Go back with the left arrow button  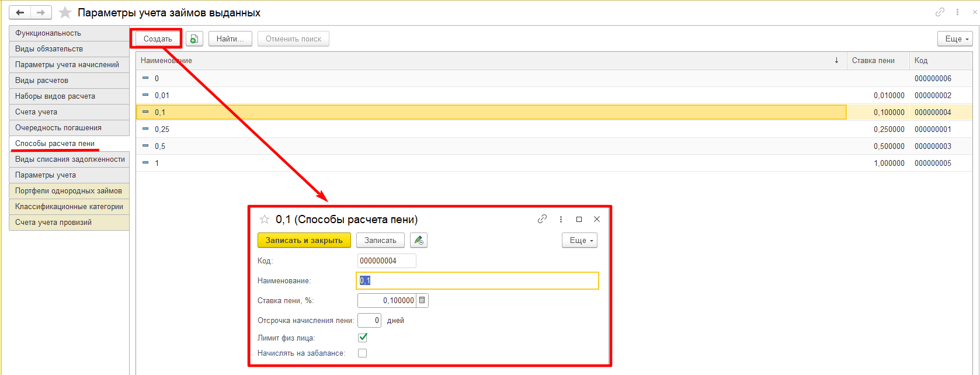[20, 12]
